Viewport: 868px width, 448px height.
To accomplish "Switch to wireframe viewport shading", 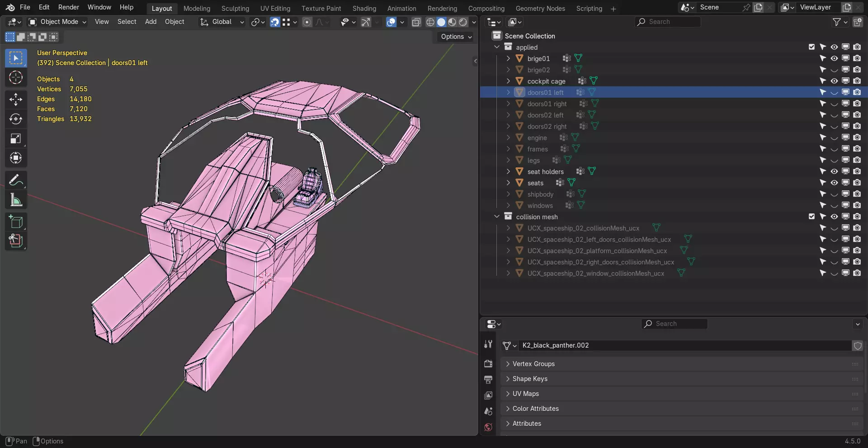I will (430, 22).
